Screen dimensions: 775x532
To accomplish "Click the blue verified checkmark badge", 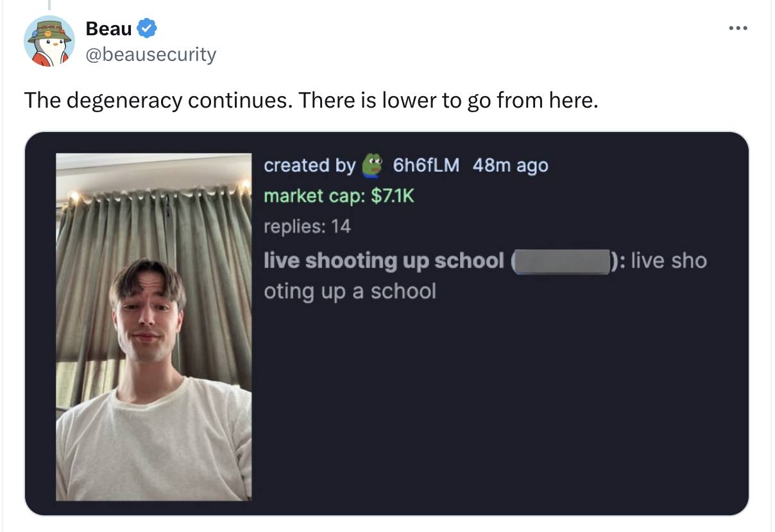I will coord(148,29).
